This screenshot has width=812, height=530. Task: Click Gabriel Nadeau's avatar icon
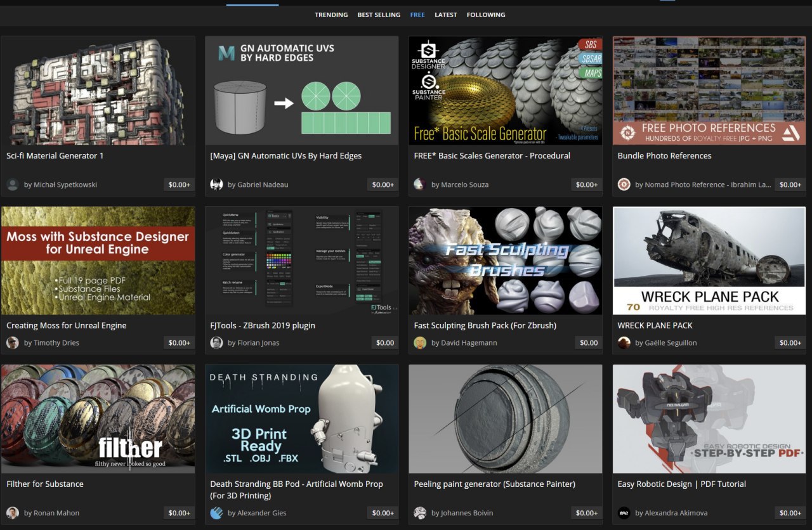pyautogui.click(x=216, y=184)
